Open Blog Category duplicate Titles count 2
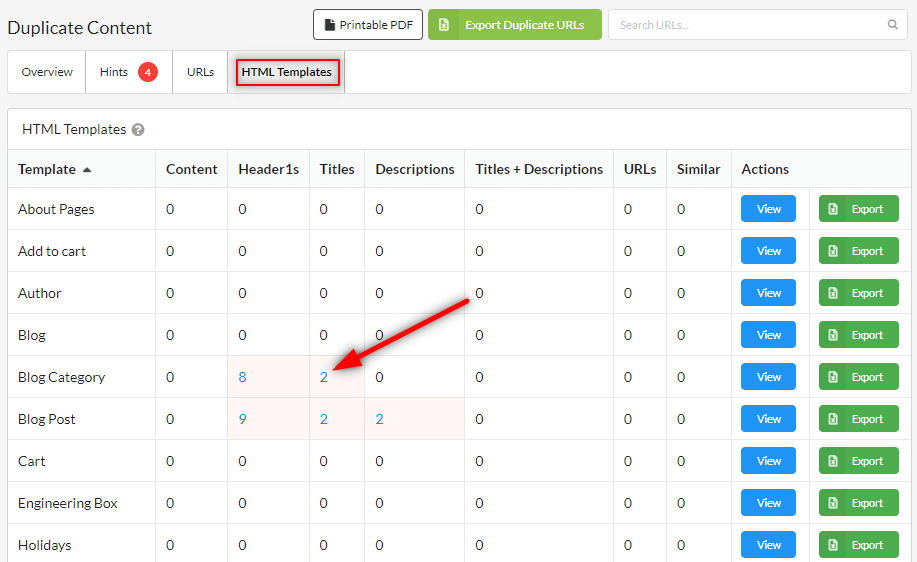 click(324, 377)
